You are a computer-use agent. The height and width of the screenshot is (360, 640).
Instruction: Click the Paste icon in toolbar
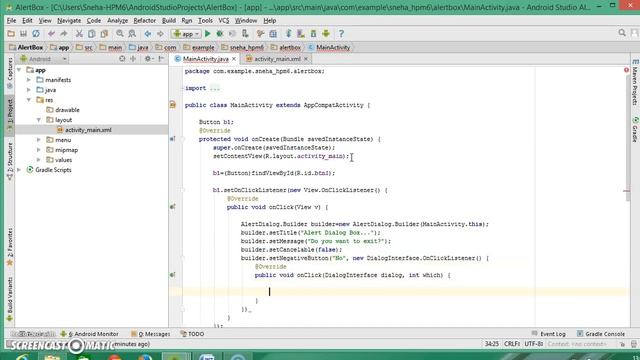(x=104, y=34)
